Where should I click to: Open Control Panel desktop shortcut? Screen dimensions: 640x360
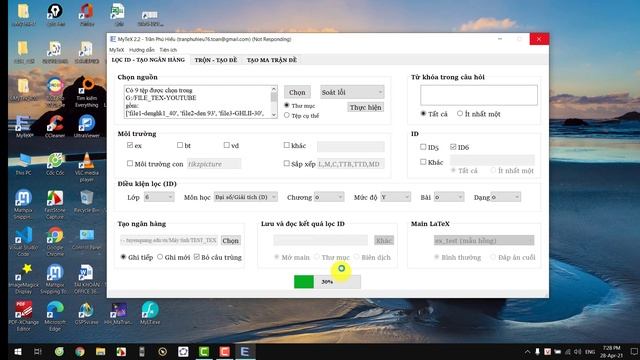pos(87,238)
